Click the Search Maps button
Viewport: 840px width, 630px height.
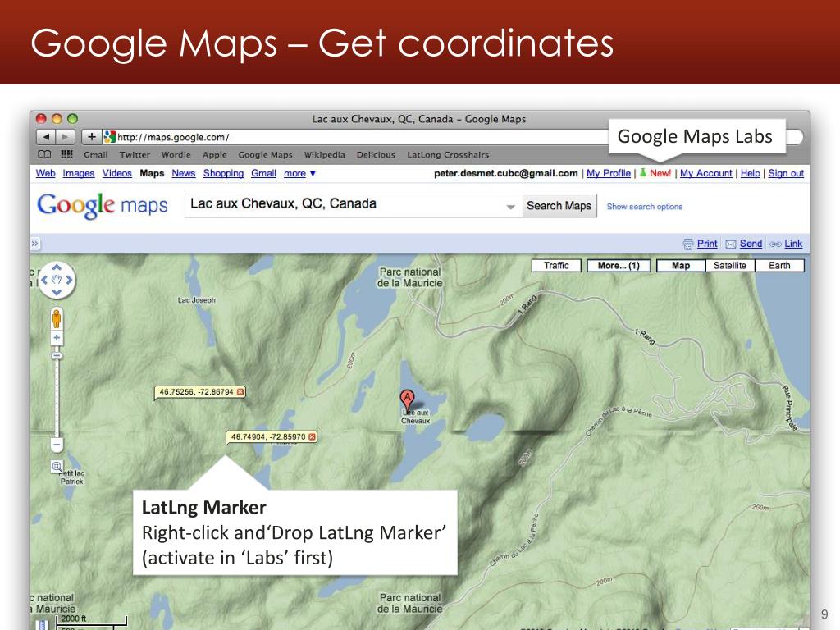[559, 206]
